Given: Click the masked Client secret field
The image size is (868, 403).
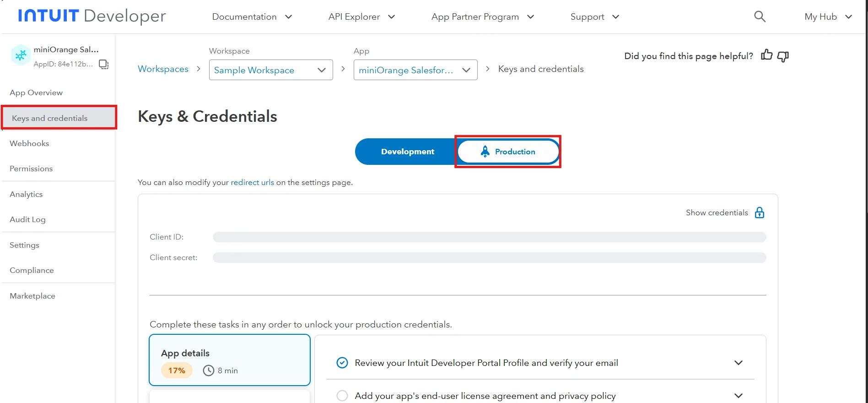Looking at the screenshot, I should [489, 257].
